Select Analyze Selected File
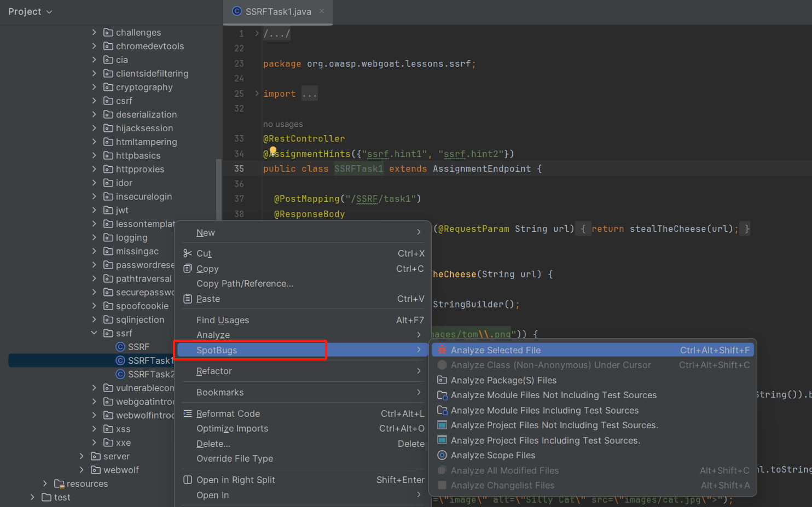Viewport: 812px width, 507px height. coord(593,350)
